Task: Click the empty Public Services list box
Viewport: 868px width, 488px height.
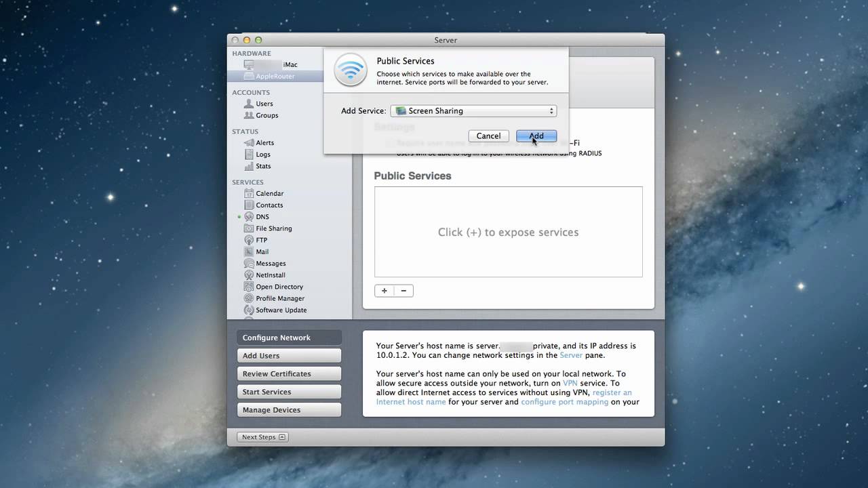Action: pos(508,232)
